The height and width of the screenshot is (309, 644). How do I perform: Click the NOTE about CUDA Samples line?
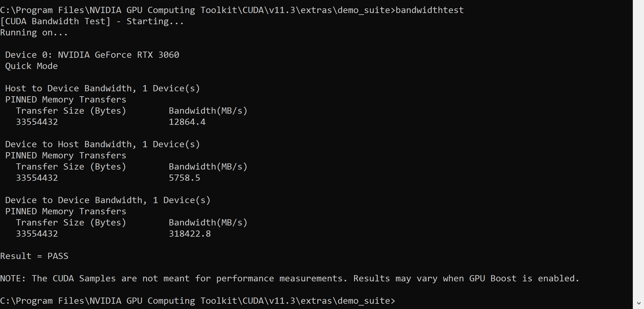(x=289, y=279)
